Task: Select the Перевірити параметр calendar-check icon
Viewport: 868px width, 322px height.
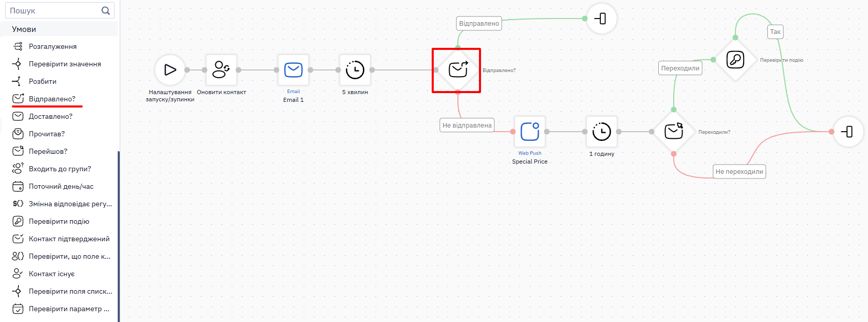Action: click(x=18, y=309)
